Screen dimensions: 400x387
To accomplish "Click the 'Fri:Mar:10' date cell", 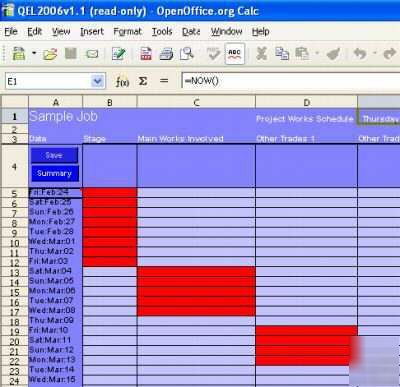I will click(56, 330).
